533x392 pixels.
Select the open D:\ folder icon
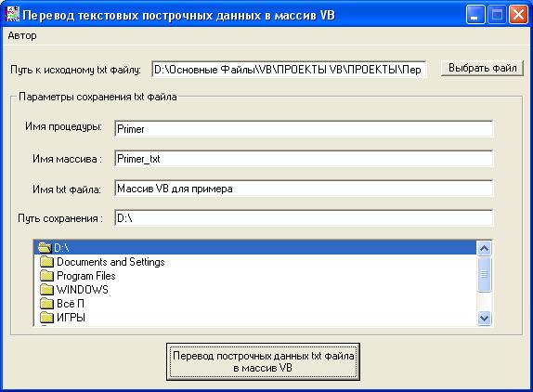click(x=45, y=247)
